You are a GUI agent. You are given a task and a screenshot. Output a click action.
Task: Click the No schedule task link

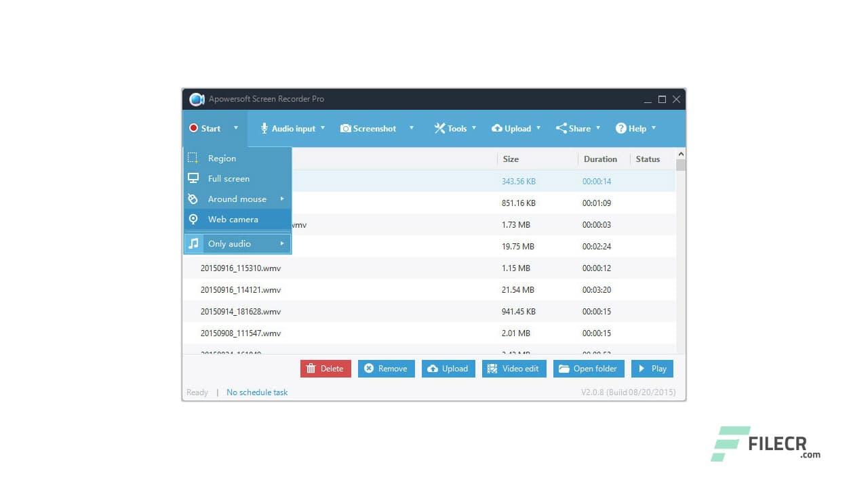257,392
